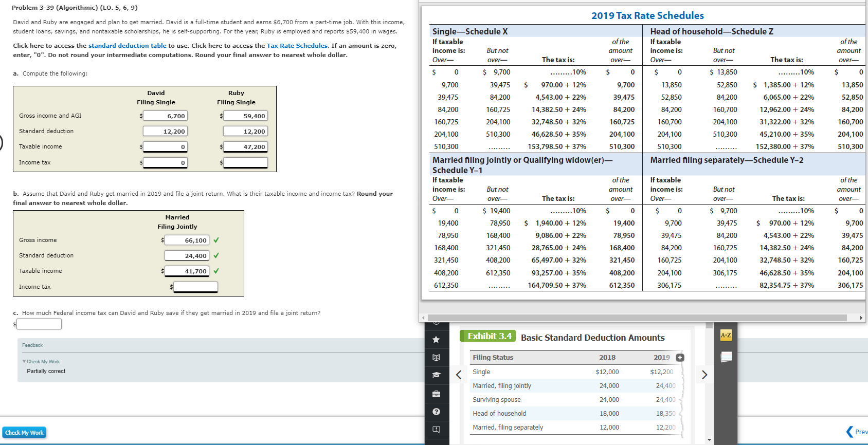868x445 pixels.
Task: Edit David's Standard deduction field
Action: click(x=165, y=132)
